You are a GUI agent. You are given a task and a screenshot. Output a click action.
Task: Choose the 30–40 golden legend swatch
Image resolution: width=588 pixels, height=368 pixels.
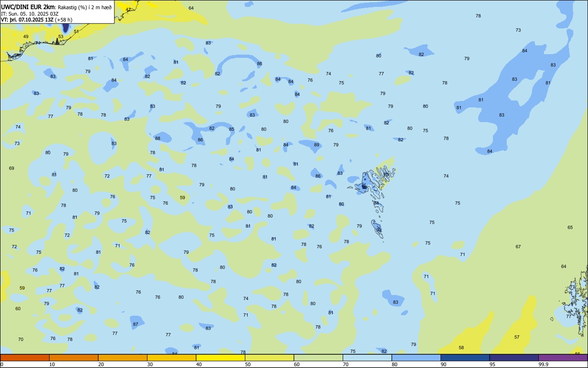coord(171,357)
